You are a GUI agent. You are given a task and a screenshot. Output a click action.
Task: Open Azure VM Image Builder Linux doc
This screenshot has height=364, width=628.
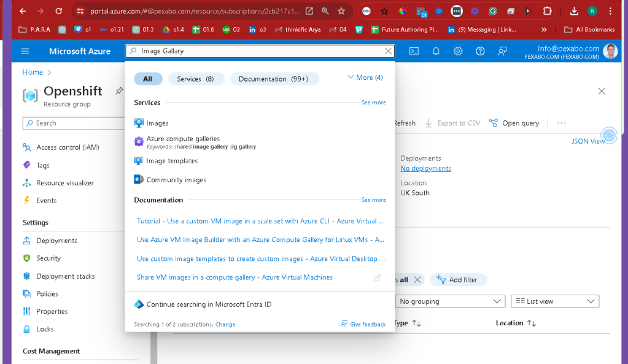[260, 239]
